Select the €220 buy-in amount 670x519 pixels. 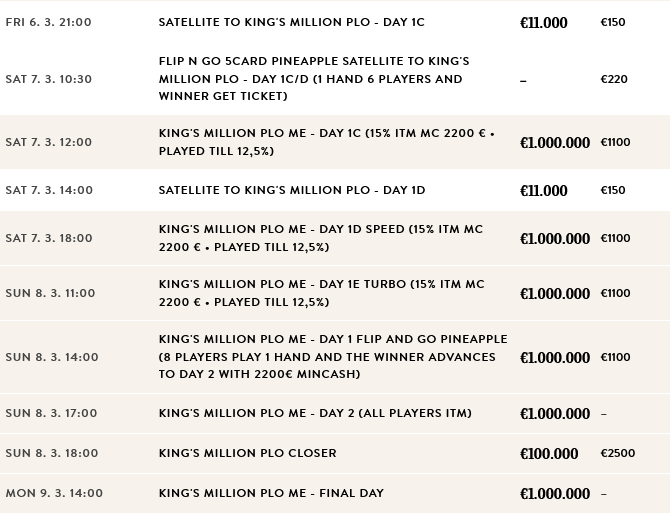click(x=613, y=79)
